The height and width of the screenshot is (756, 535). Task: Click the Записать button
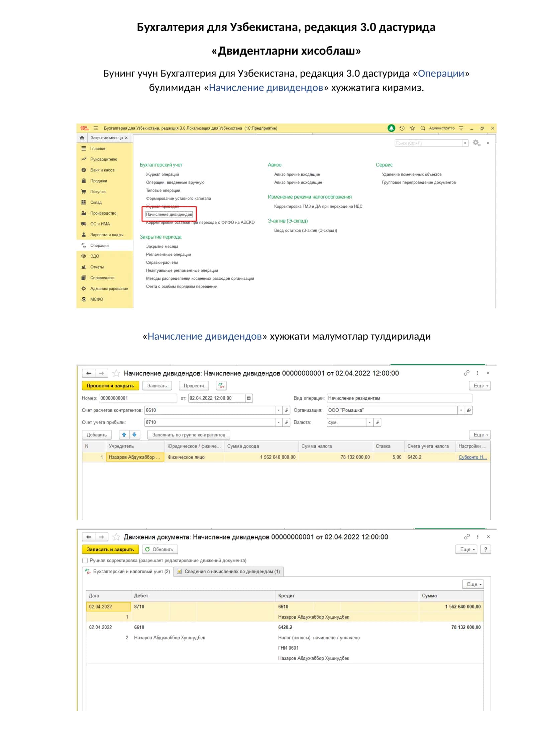tap(157, 386)
